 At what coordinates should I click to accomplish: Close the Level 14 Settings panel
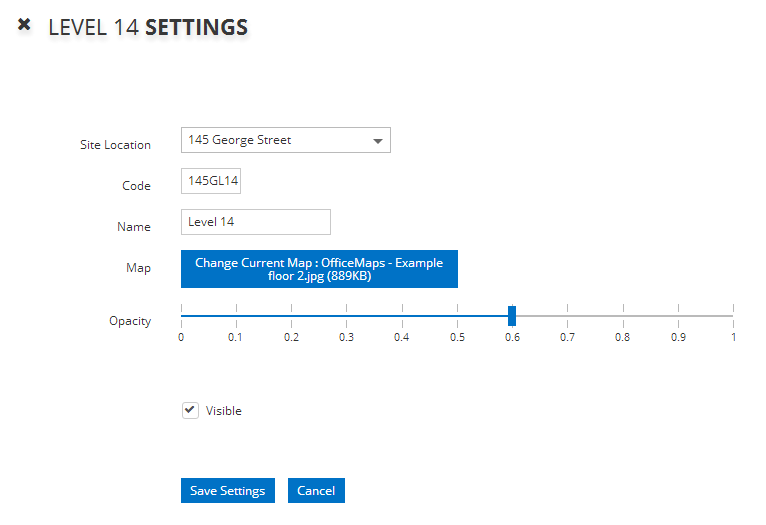coord(24,24)
